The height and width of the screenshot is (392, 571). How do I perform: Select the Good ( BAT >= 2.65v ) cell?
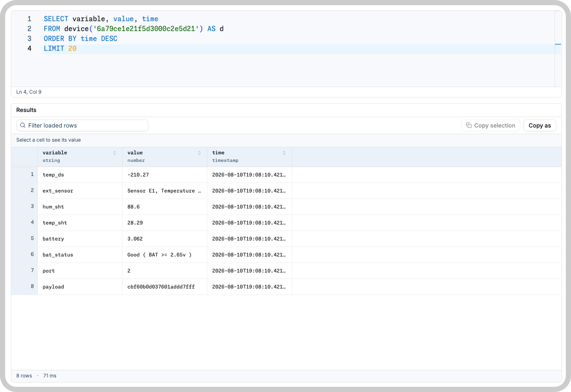click(165, 255)
